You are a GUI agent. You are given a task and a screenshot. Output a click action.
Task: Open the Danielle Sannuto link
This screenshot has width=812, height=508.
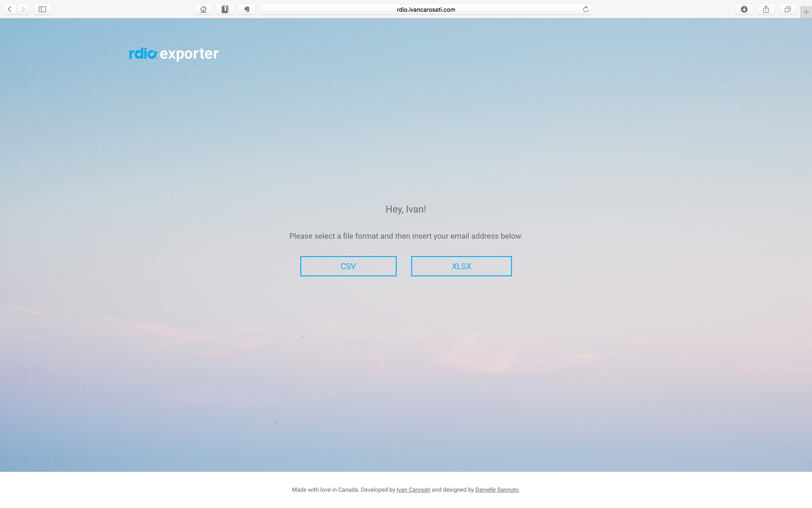pyautogui.click(x=497, y=490)
